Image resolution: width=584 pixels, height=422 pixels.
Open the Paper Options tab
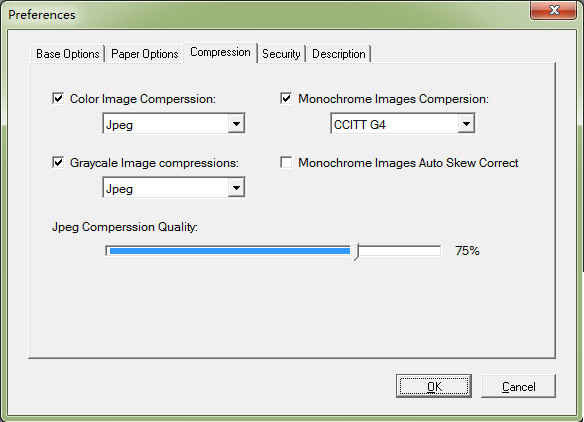145,54
